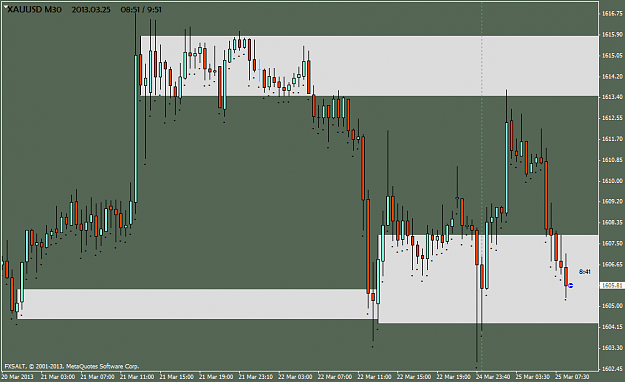Click the 1606.65 price axis label

612,264
